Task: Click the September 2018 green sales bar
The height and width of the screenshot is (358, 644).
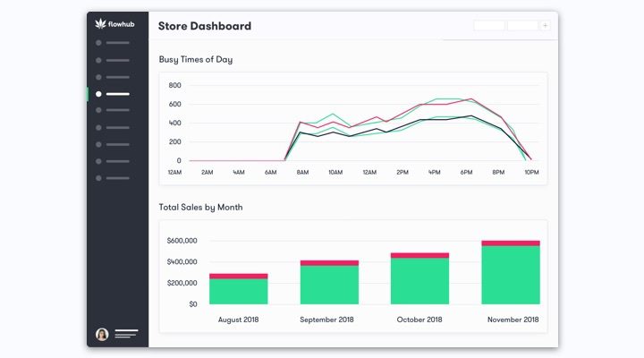Action: pyautogui.click(x=329, y=285)
